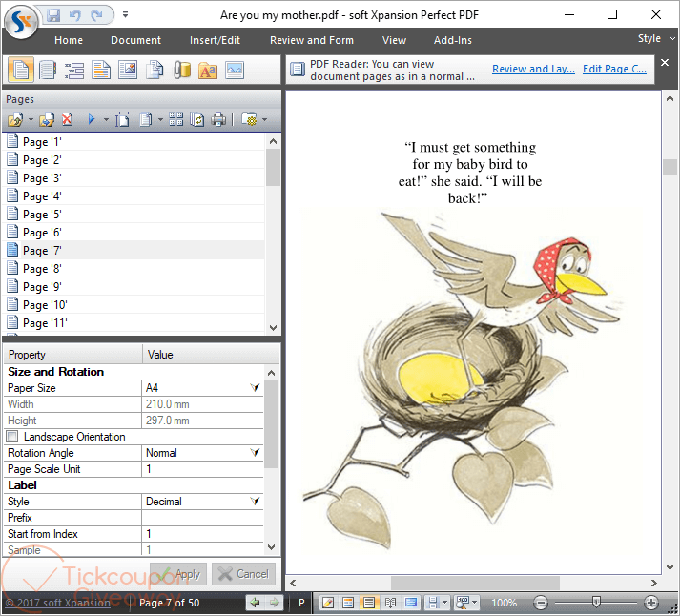Open the zoom preset 100 dropdown in status bar
The width and height of the screenshot is (680, 616).
(x=475, y=603)
